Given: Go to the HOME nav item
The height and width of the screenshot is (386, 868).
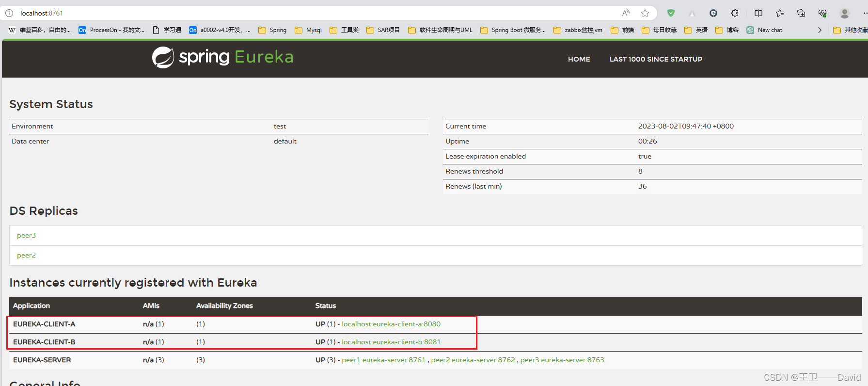Looking at the screenshot, I should coord(579,59).
